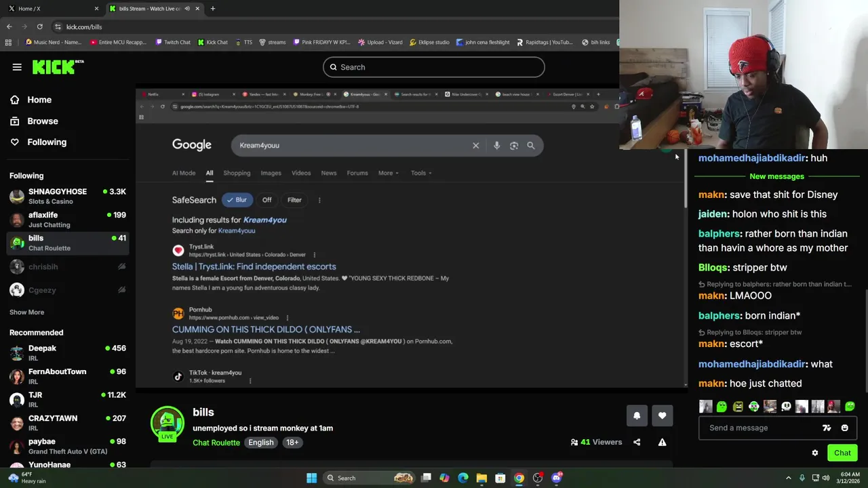Go back in the browser
Viewport: 868px width, 488px height.
9,26
